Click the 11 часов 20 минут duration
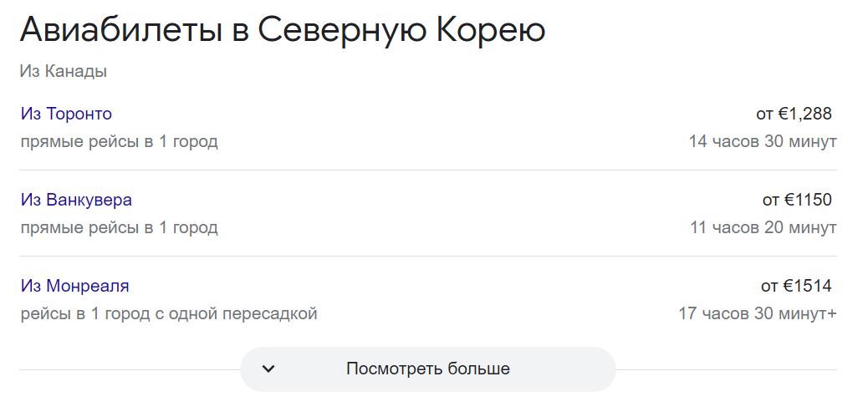The image size is (868, 417). coord(763,227)
